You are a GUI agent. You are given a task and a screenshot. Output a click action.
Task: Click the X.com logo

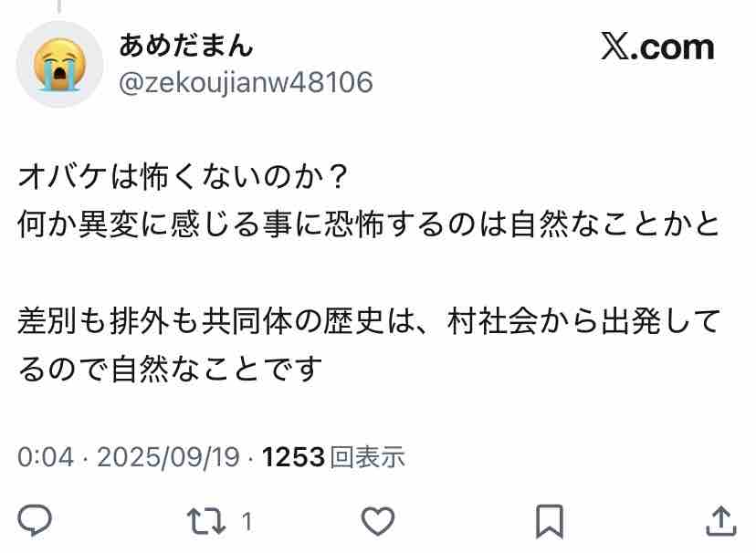(657, 47)
